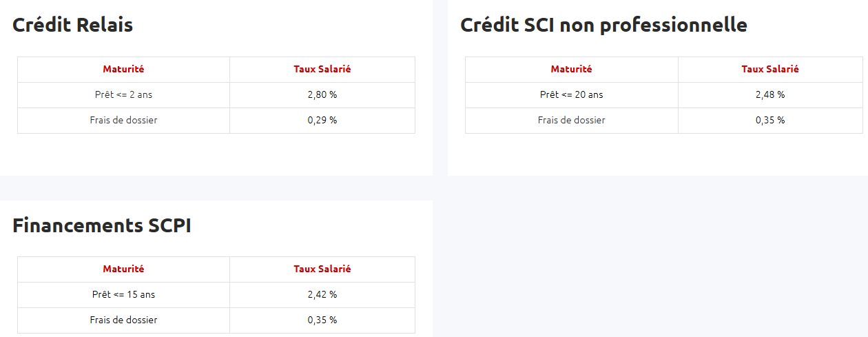Select 0,35 % fee in Financements SCPI table
The width and height of the screenshot is (868, 337).
coord(322,320)
